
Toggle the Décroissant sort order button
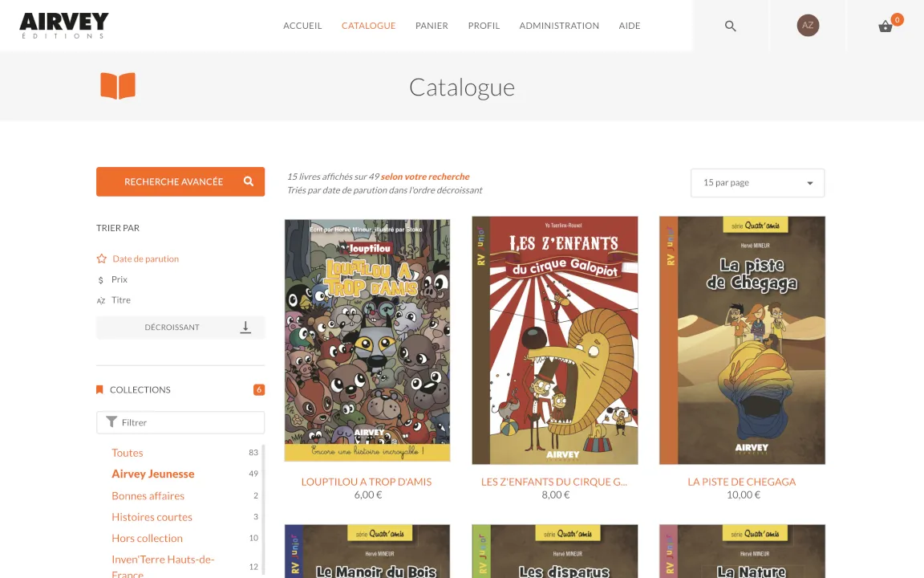[180, 328]
